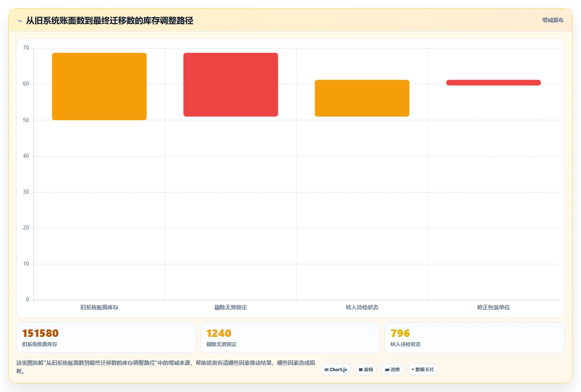The width and height of the screenshot is (581, 392).
Task: Click the y-axis tick value 20
Action: (x=26, y=228)
